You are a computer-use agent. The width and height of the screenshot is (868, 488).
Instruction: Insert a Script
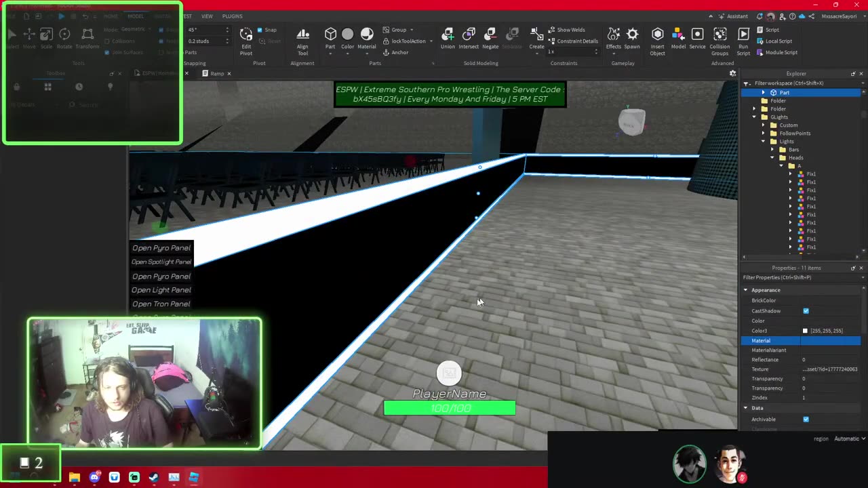(767, 30)
